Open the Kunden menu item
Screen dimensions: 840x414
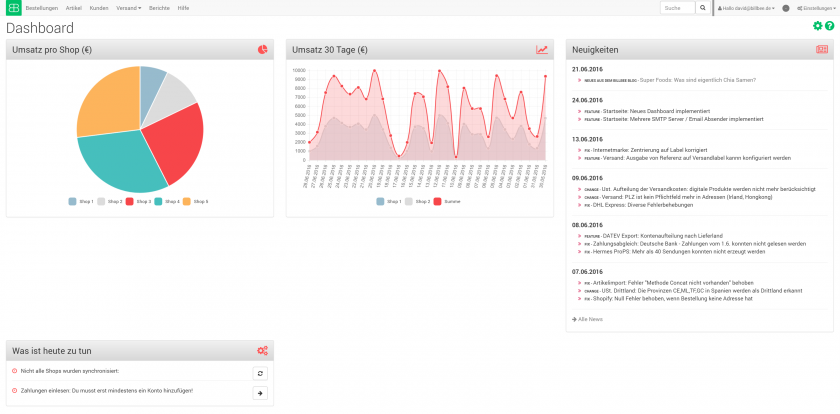pyautogui.click(x=99, y=9)
